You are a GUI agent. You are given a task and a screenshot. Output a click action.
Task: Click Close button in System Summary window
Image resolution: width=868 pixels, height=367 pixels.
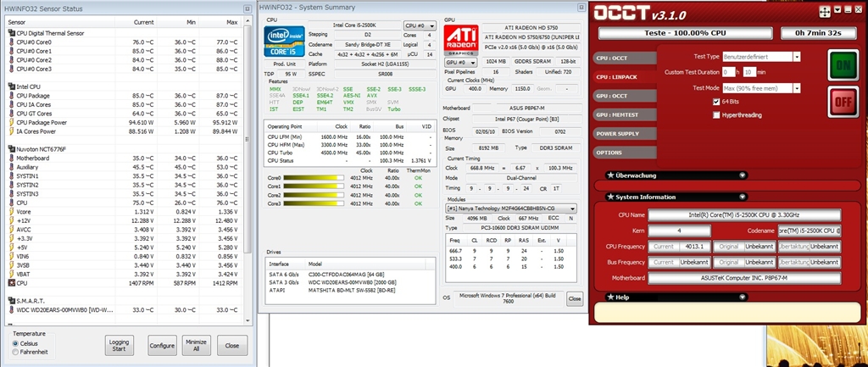(x=575, y=299)
